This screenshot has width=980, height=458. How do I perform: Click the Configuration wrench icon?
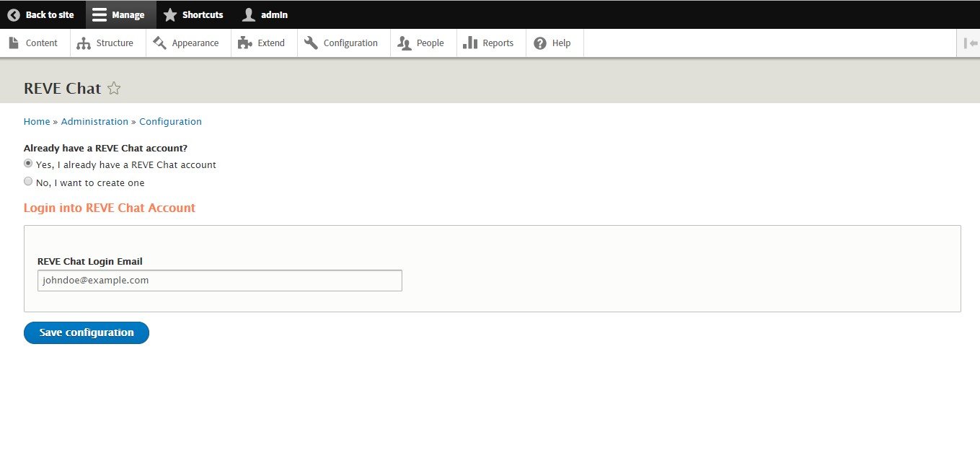[311, 43]
